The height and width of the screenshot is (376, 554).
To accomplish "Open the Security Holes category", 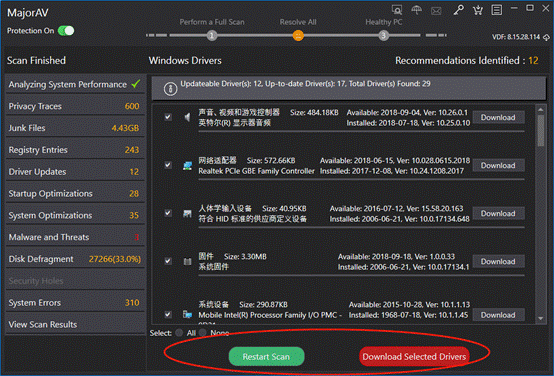I will point(75,281).
